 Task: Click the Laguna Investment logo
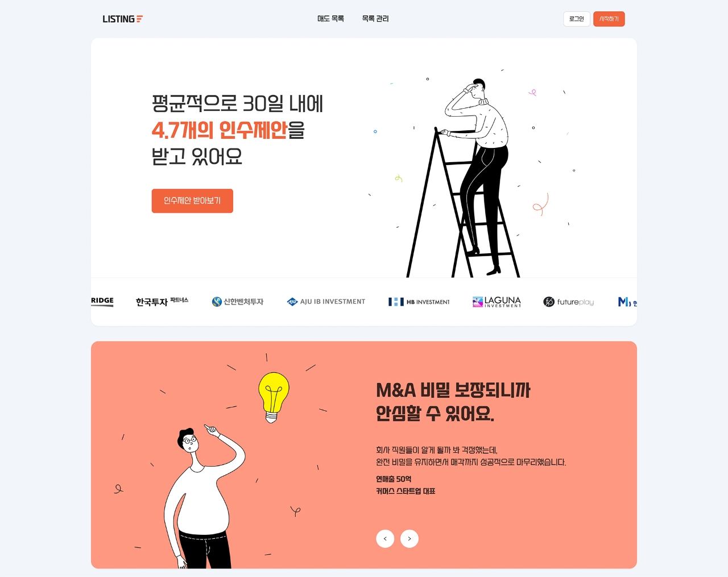[x=497, y=302]
